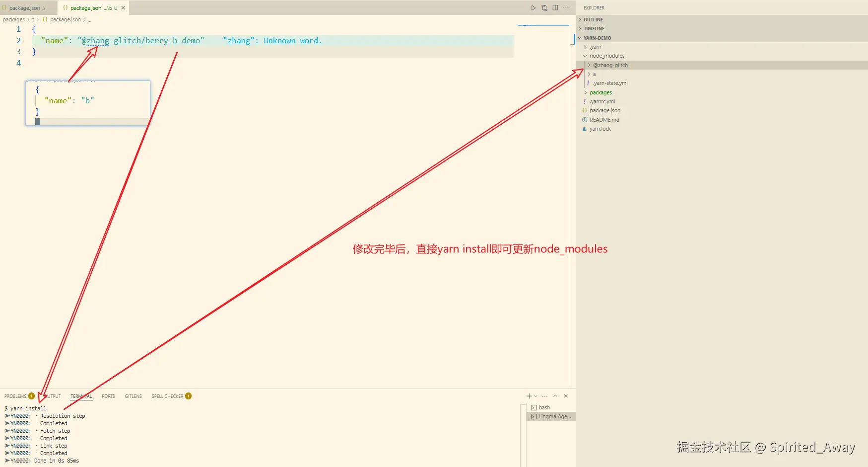868x467 pixels.
Task: Expand the .yarn folder
Action: tap(595, 47)
